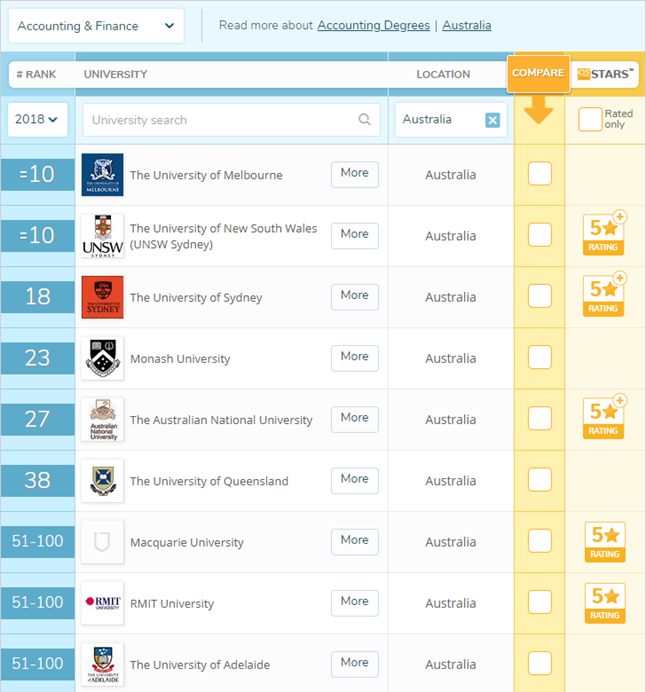Screen dimensions: 646x692
Task: Expand More for University of Adelaide
Action: coord(355,663)
